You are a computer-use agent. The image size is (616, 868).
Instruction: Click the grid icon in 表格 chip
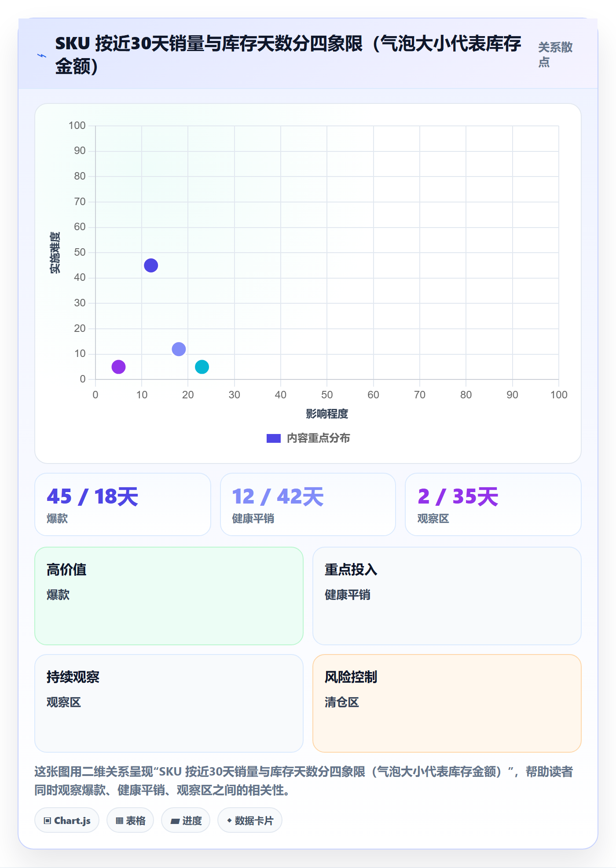(x=120, y=821)
